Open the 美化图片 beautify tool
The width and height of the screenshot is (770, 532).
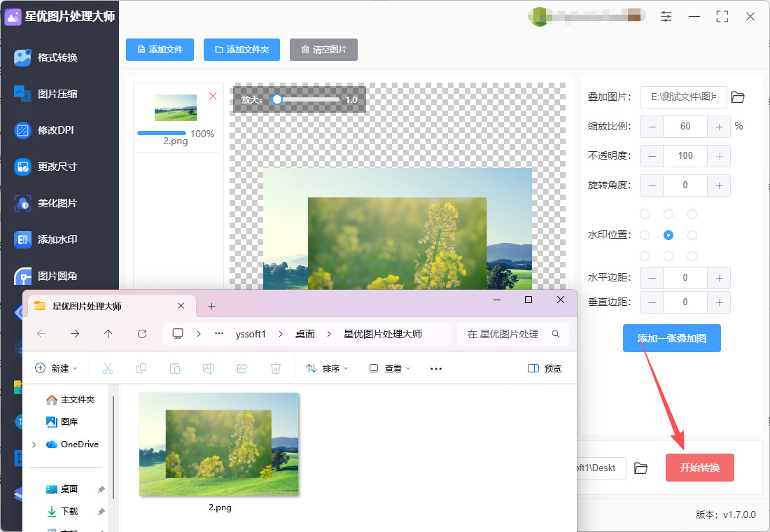(56, 203)
